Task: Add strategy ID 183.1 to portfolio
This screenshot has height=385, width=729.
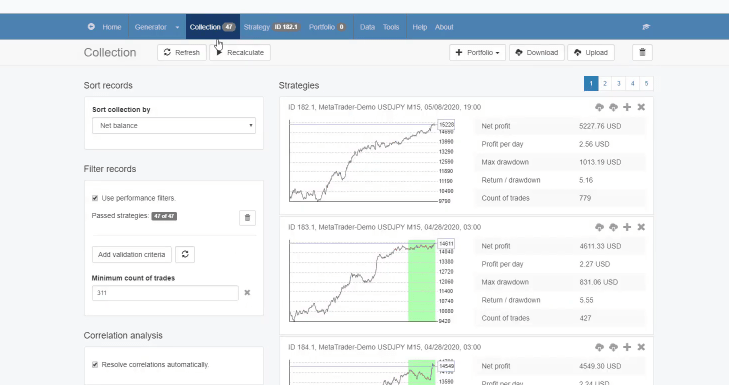Action: pyautogui.click(x=627, y=227)
